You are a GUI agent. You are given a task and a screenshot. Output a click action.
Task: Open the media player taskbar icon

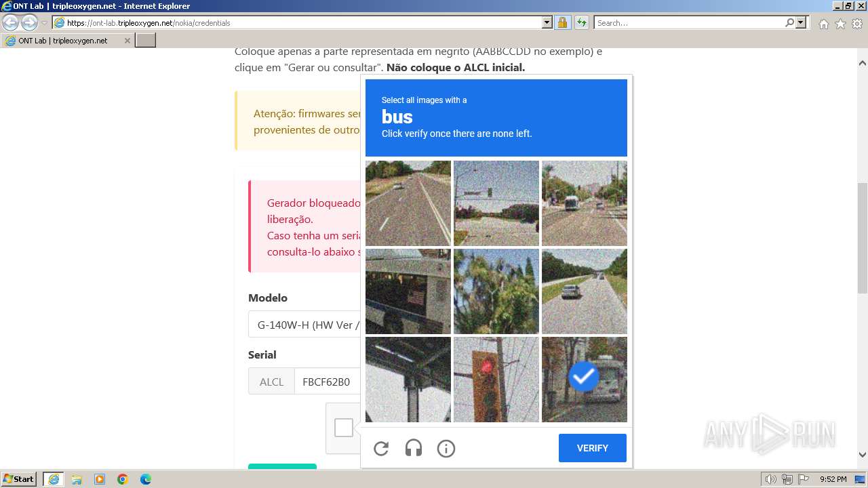click(x=100, y=479)
